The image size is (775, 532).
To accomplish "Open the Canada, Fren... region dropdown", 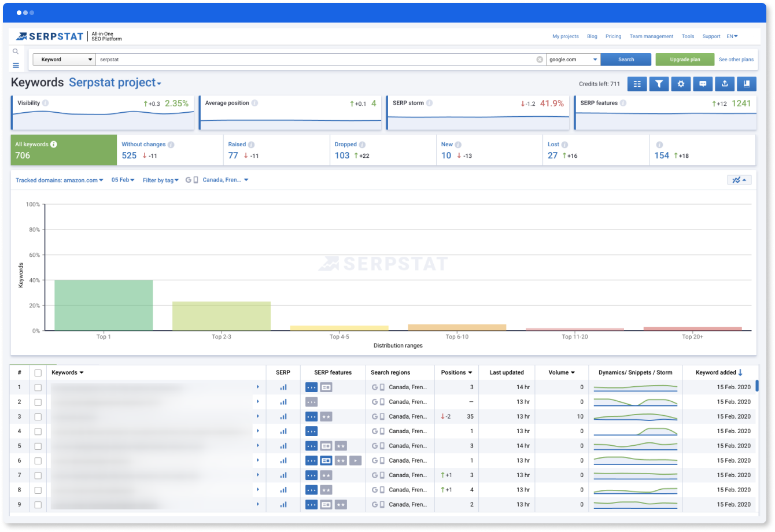I will pos(226,180).
